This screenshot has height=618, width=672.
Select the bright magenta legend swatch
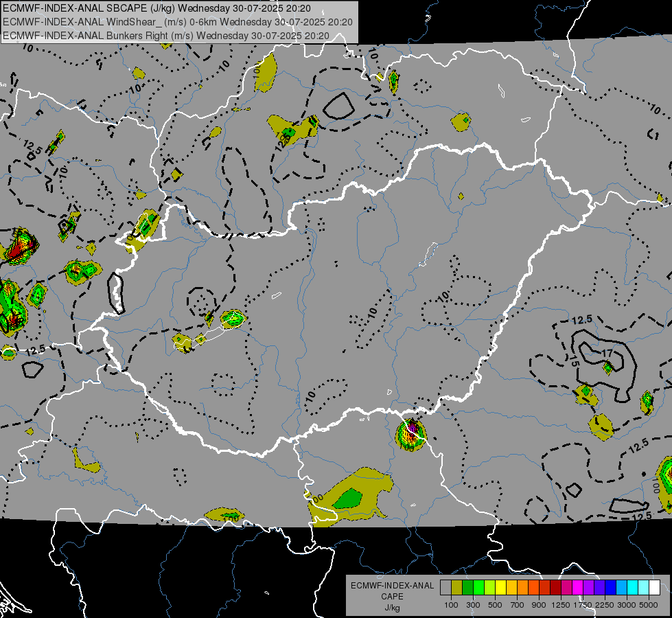point(578,588)
